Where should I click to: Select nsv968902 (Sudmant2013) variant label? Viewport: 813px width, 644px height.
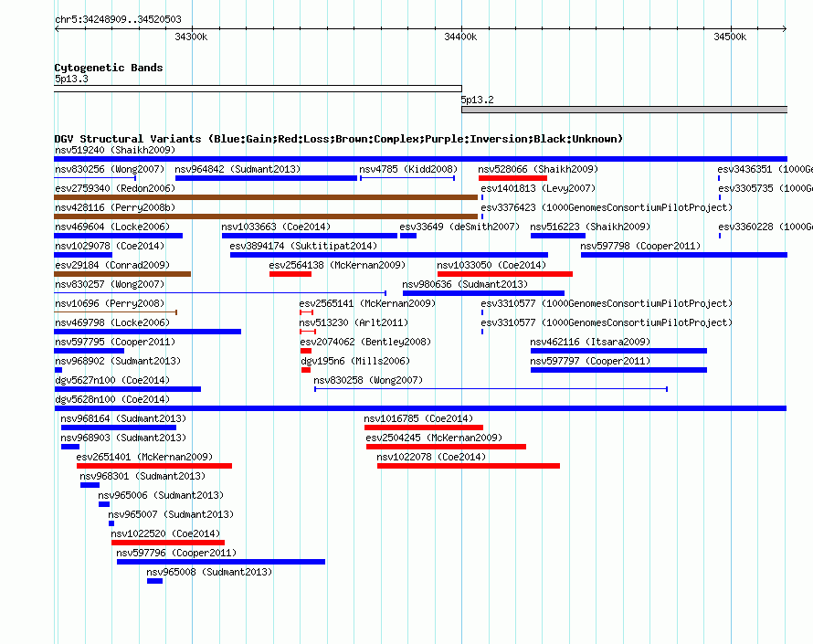(118, 361)
